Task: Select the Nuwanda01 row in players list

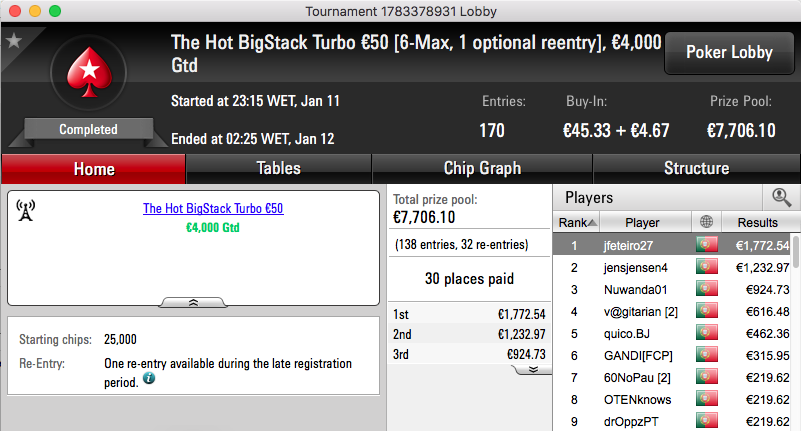Action: [672, 290]
